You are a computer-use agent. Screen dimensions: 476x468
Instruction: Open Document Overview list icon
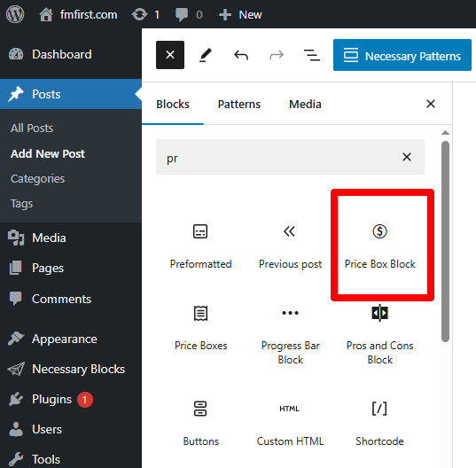[x=312, y=55]
